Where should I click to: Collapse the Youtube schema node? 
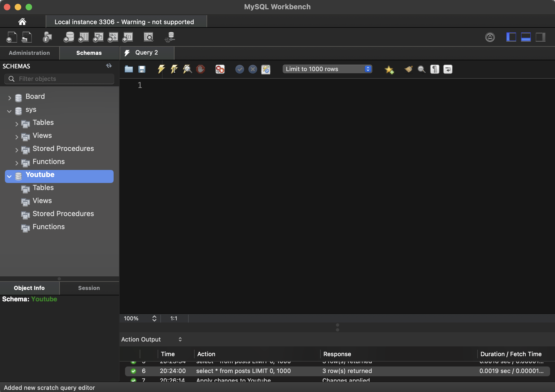click(9, 176)
